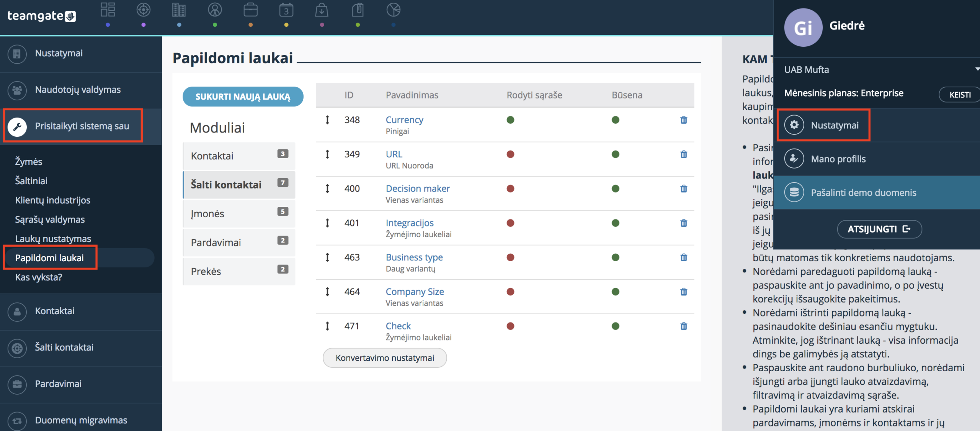980x431 pixels.
Task: Open the reports pie chart icon
Action: 393,10
